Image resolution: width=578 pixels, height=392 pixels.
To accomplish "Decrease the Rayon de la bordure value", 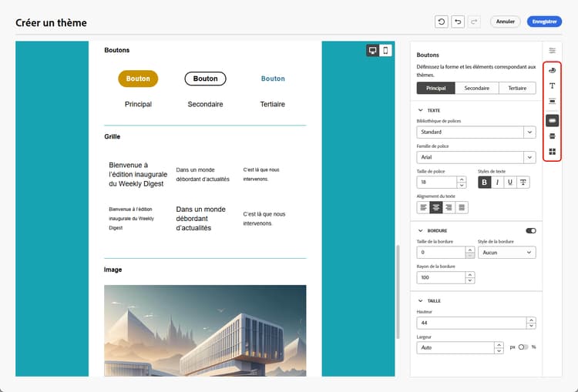I will point(469,280).
